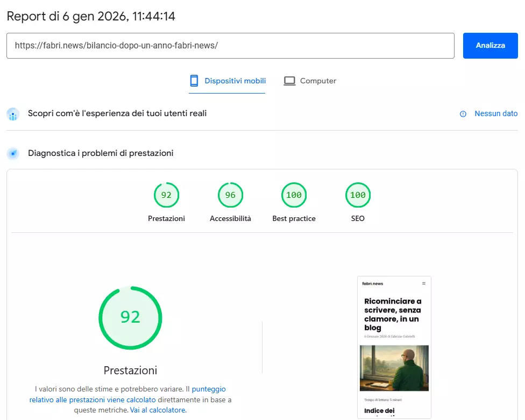Image resolution: width=525 pixels, height=420 pixels.
Task: Select the SEO score gauge 100
Action: pyautogui.click(x=358, y=195)
